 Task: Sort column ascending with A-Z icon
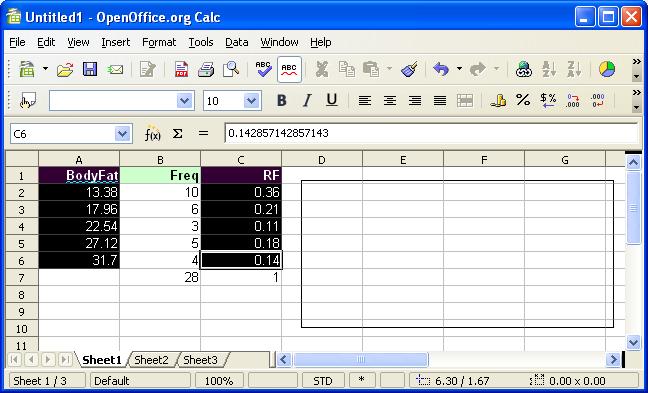(549, 69)
